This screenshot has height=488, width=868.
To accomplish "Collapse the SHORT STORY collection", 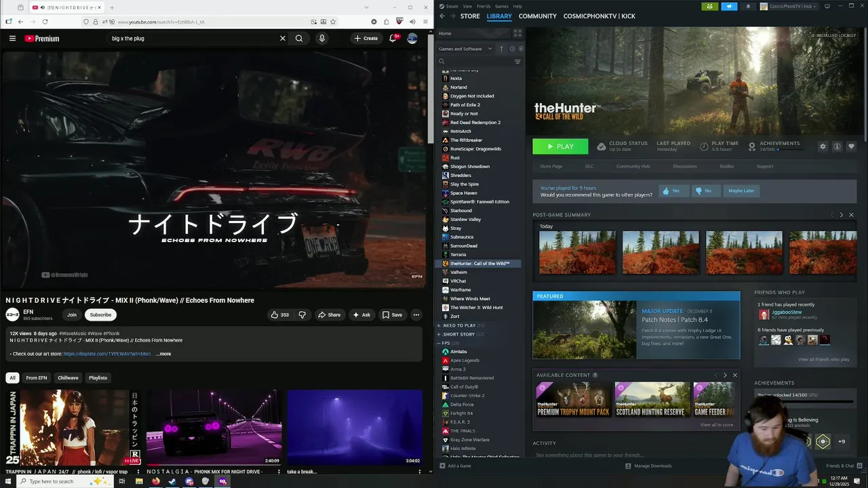I will pyautogui.click(x=459, y=334).
